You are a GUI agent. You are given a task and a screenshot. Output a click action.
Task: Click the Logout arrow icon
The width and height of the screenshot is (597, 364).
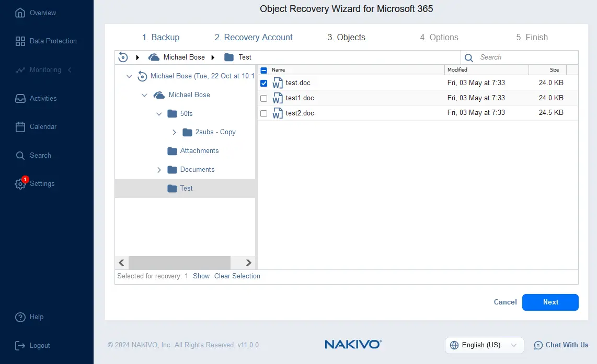point(20,345)
